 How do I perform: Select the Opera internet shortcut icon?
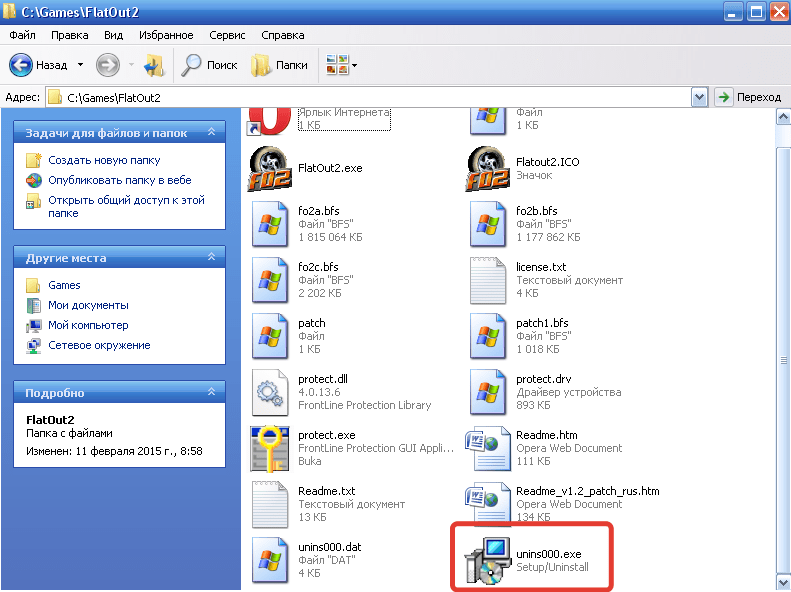pyautogui.click(x=270, y=121)
